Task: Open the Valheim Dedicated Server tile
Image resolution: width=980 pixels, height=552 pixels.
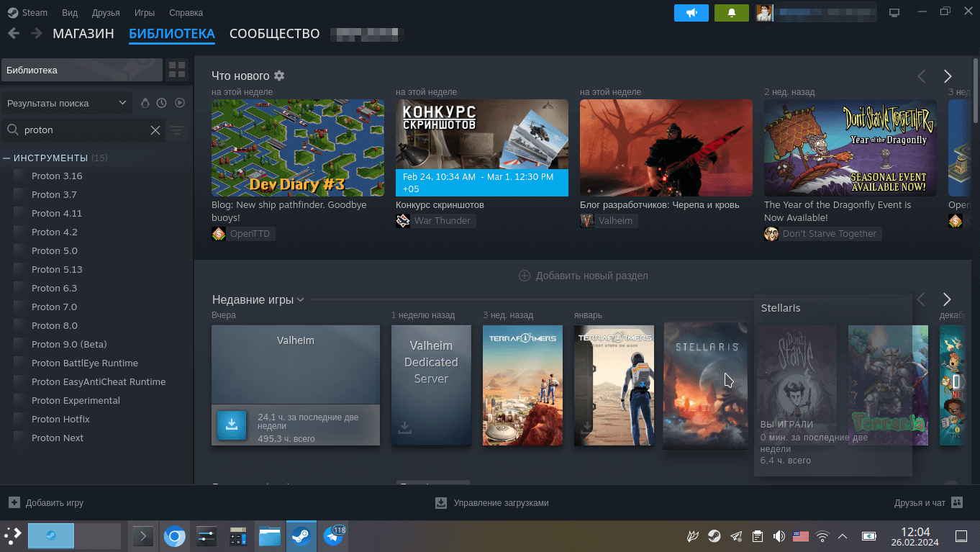Action: (431, 385)
